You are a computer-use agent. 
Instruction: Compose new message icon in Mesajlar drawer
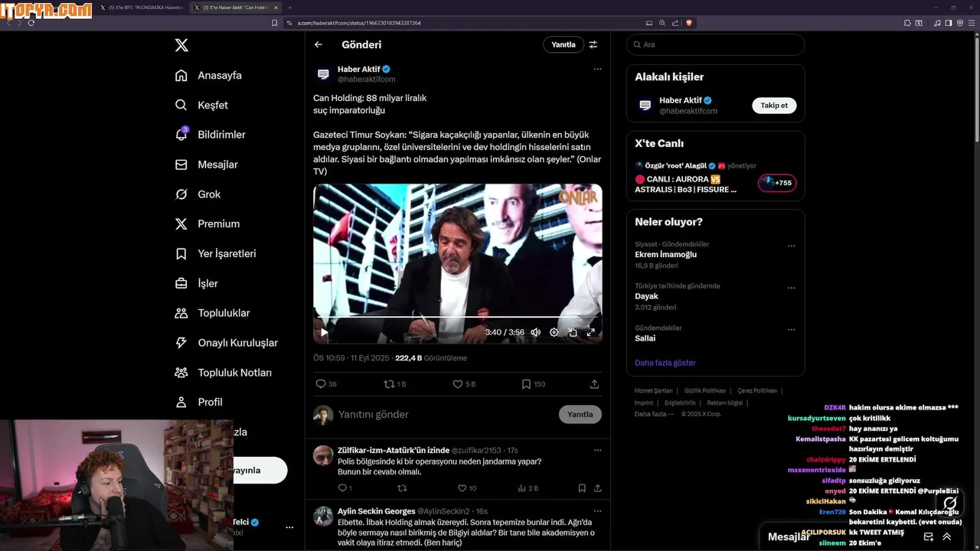tap(929, 536)
